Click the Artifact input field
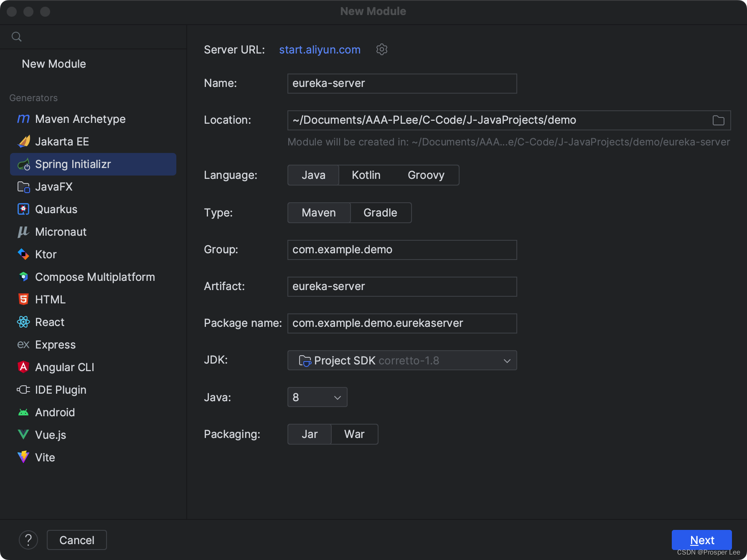This screenshot has height=560, width=747. (x=402, y=287)
